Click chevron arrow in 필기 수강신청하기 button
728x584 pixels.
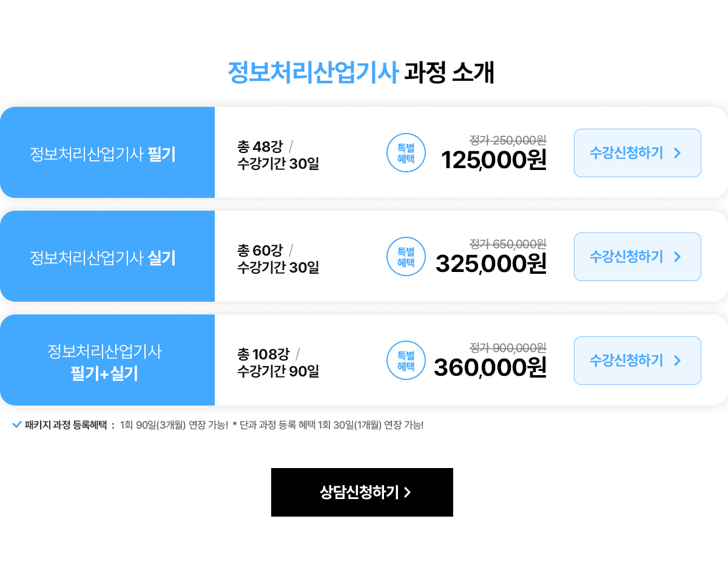[x=678, y=153]
